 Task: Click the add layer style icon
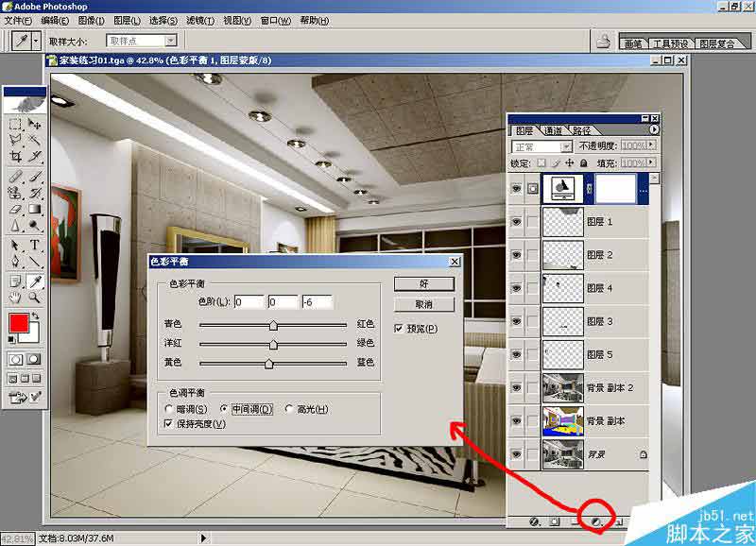pyautogui.click(x=534, y=521)
